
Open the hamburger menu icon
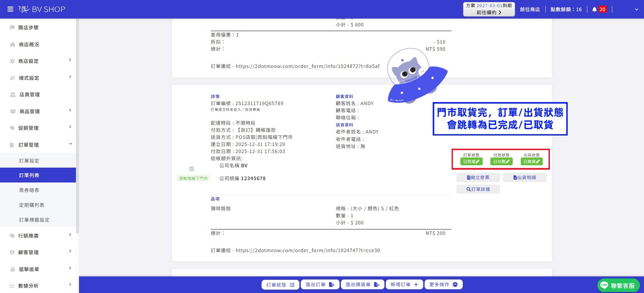[x=10, y=9]
